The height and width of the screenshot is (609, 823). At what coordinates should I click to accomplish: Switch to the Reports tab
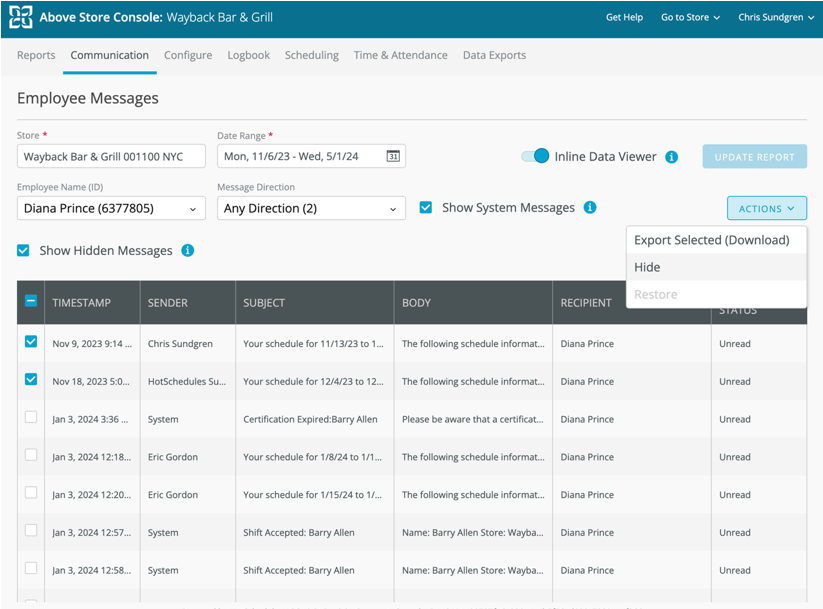point(36,55)
